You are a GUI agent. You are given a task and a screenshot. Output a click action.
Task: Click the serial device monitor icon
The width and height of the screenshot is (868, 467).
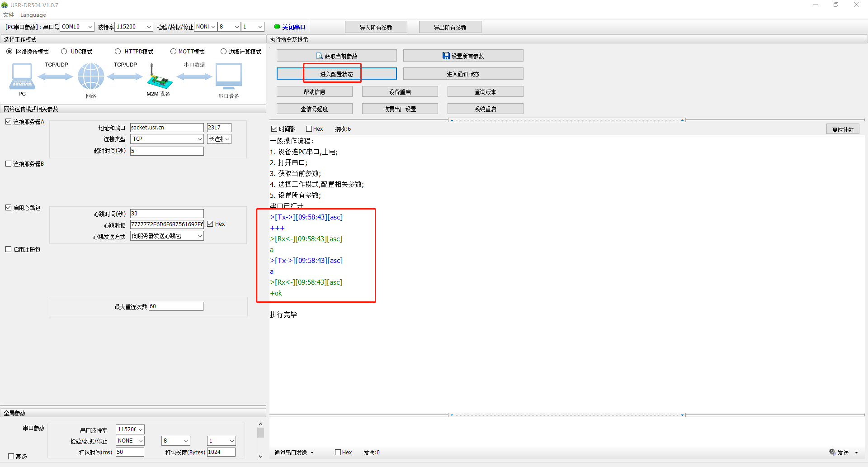pyautogui.click(x=229, y=76)
